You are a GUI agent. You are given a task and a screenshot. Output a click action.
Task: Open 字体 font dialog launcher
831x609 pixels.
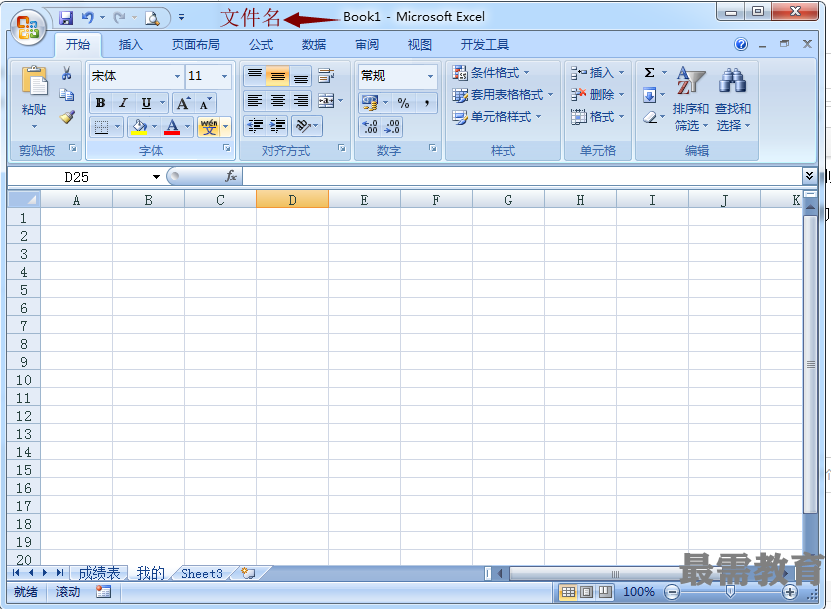tap(227, 148)
